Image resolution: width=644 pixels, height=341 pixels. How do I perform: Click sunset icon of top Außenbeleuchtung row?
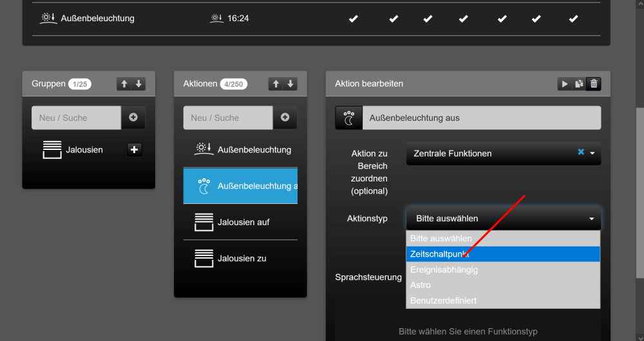click(48, 18)
